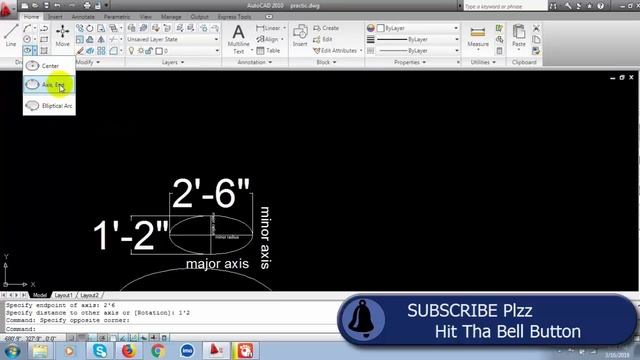
Task: Expand the Annotation panel
Action: [x=255, y=62]
